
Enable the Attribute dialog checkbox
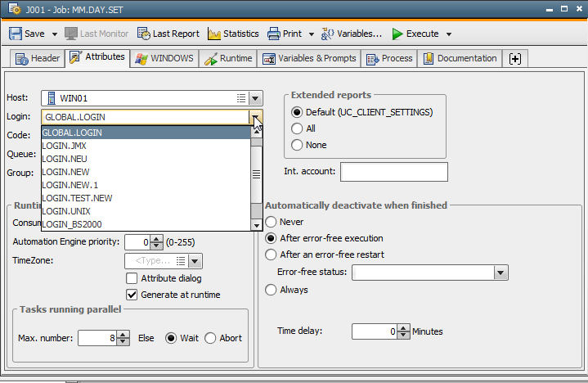coord(132,278)
